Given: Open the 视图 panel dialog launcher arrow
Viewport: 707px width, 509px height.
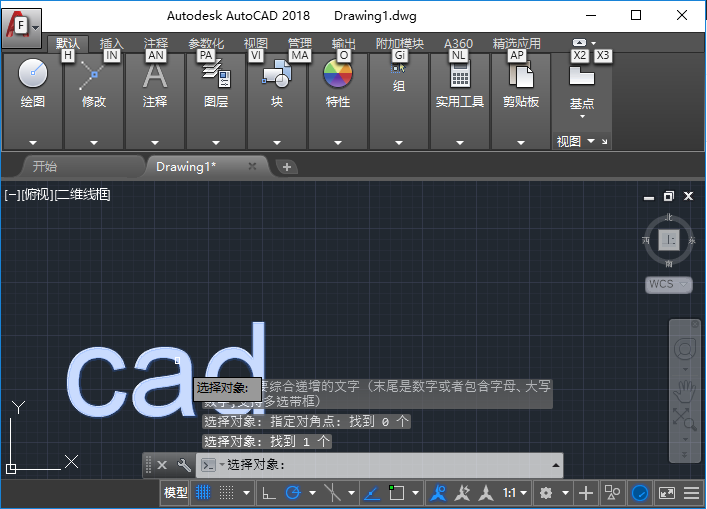Looking at the screenshot, I should coord(605,142).
